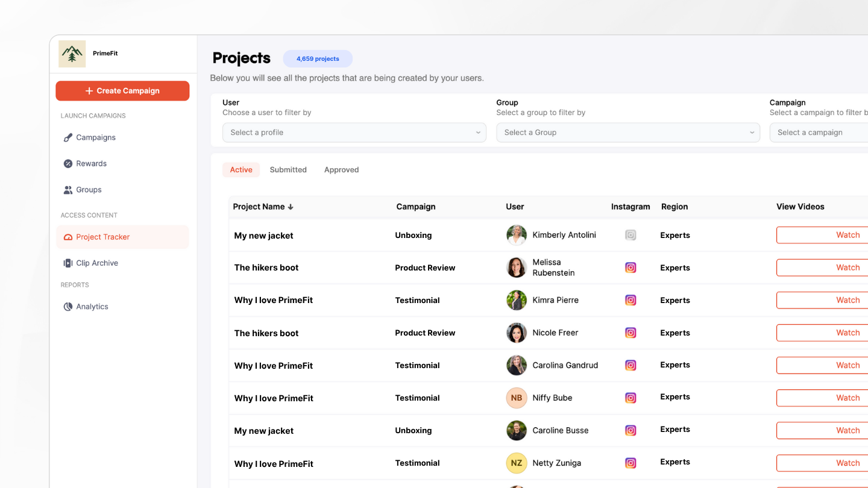Watch Melissa Rubenstein's video

tap(822, 267)
